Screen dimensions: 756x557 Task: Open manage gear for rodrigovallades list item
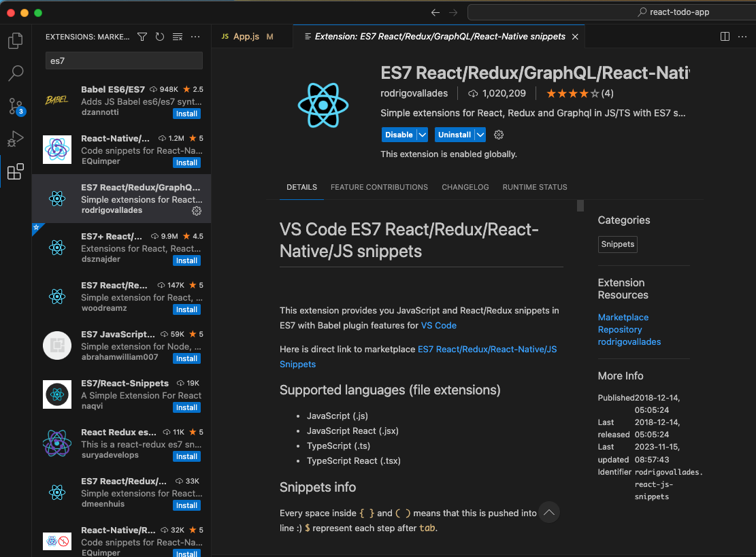(197, 211)
